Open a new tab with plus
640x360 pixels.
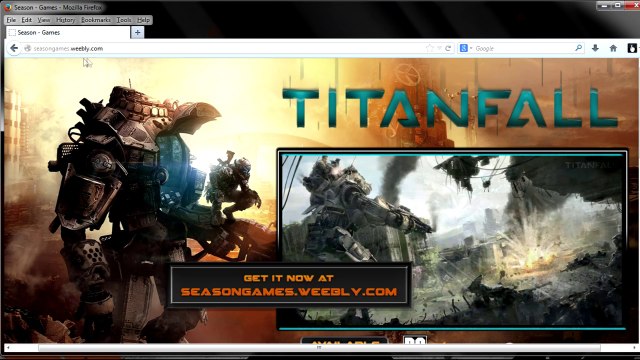[x=138, y=32]
